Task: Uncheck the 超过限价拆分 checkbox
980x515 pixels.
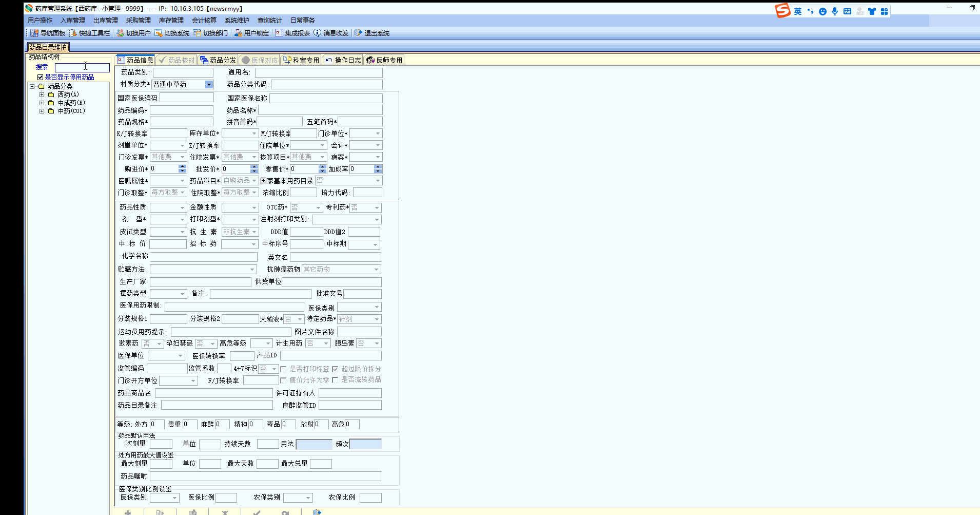Action: 335,369
